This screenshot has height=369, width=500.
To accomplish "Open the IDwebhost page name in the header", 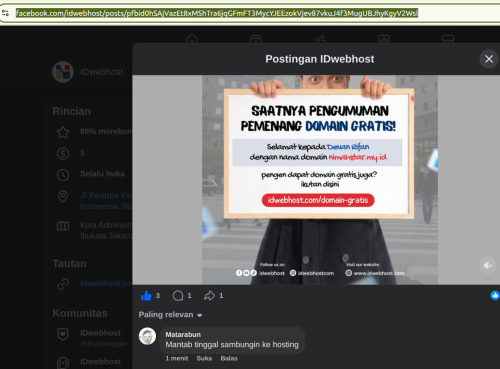I will (x=102, y=72).
